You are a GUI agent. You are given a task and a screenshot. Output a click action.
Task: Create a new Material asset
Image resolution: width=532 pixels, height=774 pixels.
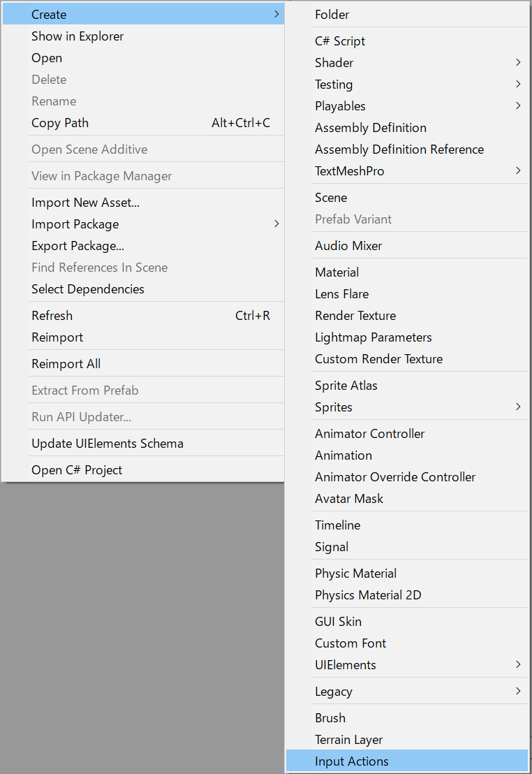tap(406, 272)
